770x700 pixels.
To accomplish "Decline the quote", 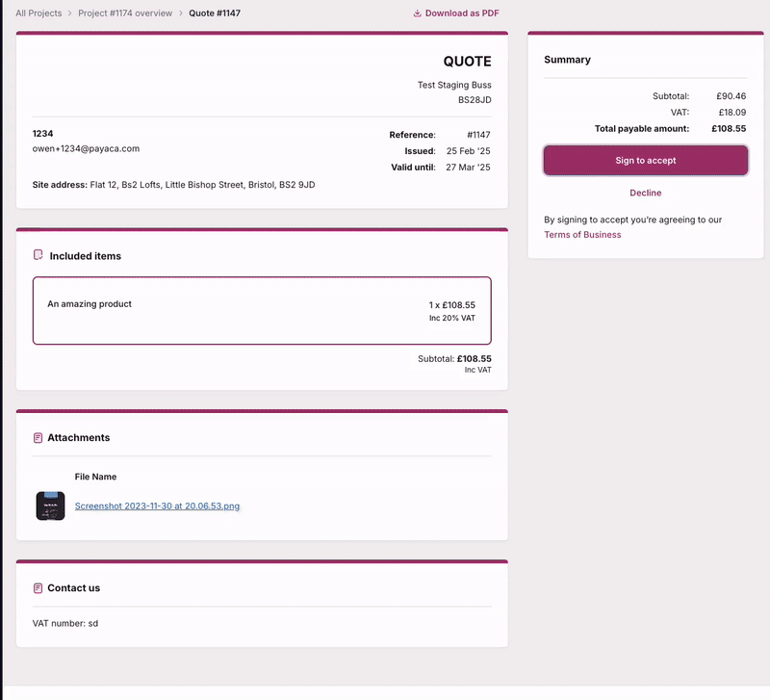I will [x=645, y=194].
